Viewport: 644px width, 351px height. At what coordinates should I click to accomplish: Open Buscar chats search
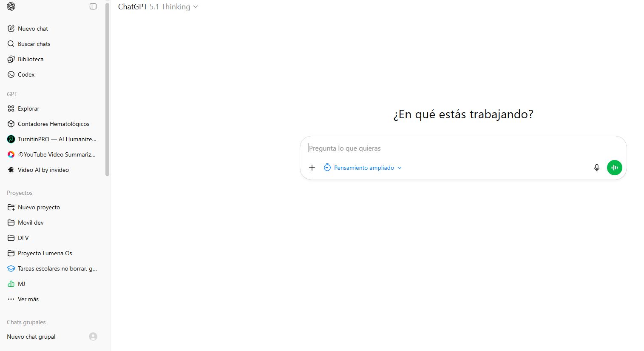click(34, 44)
